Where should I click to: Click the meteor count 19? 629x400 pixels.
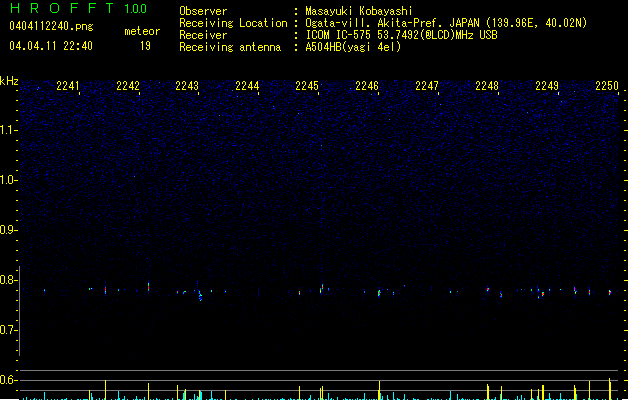145,46
